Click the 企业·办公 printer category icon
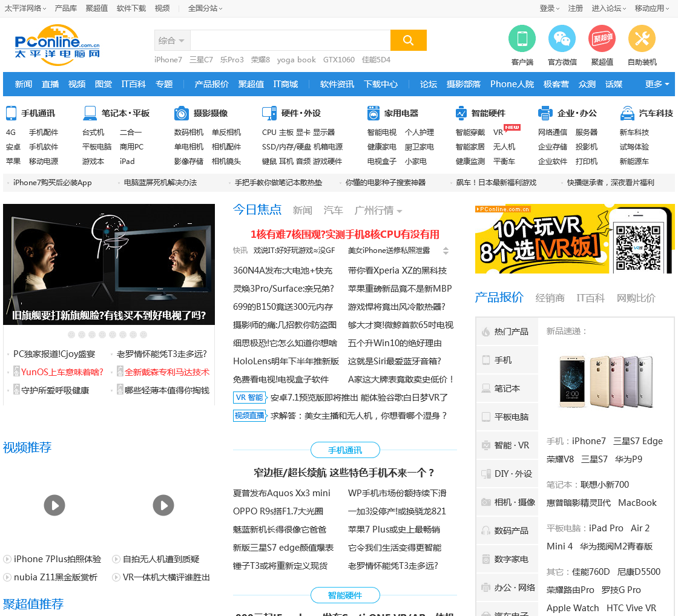Viewport: 678px width, 616px height. point(545,113)
